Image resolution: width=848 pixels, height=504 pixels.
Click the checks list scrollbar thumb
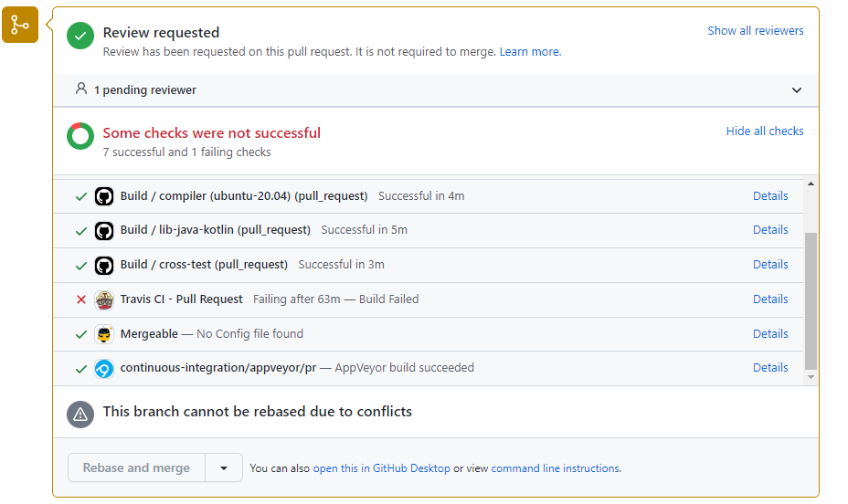811,301
